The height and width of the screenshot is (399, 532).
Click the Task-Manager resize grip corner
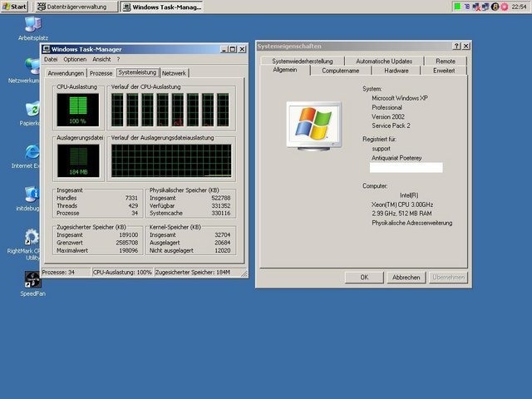pos(244,273)
